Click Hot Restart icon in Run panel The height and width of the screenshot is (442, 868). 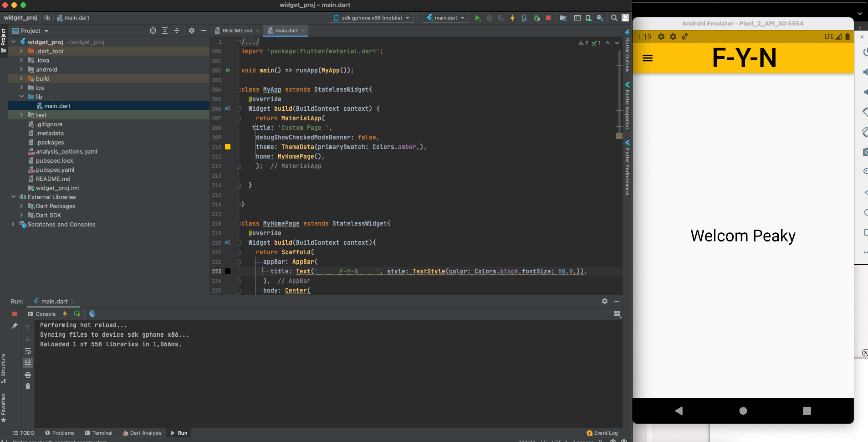(77, 314)
